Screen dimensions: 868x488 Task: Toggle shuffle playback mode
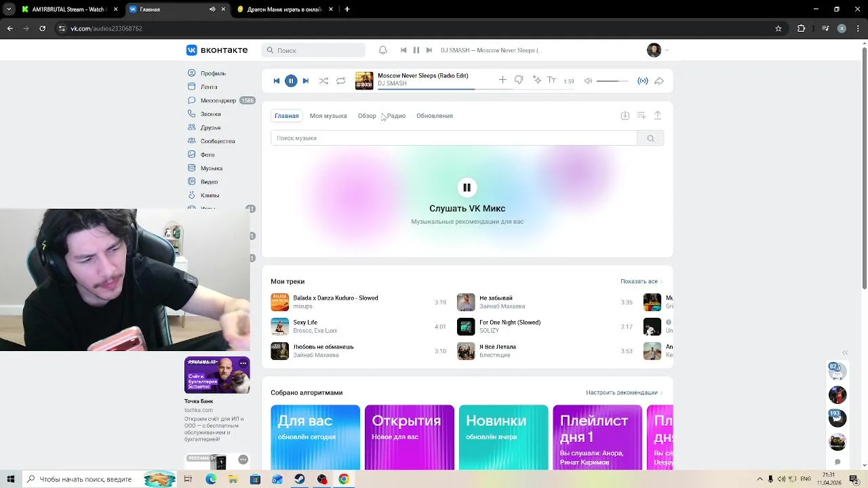pyautogui.click(x=323, y=81)
